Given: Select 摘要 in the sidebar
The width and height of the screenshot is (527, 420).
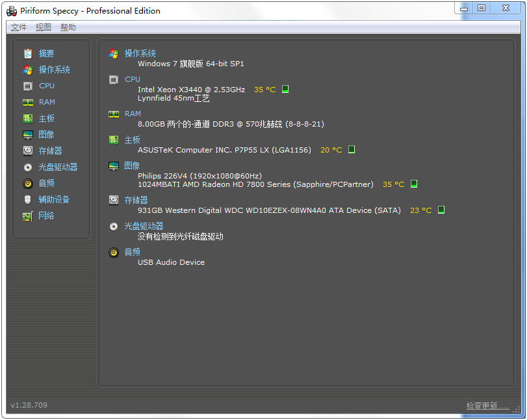Looking at the screenshot, I should pos(46,54).
